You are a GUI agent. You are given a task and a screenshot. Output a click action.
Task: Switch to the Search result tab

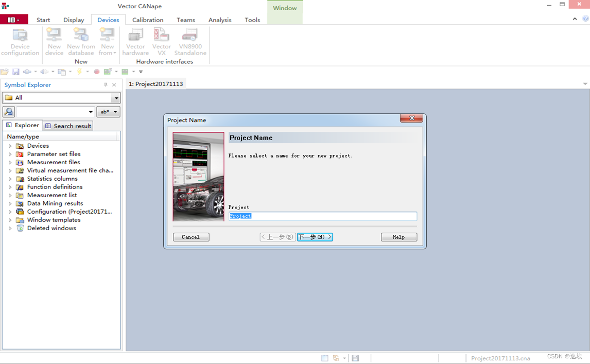pyautogui.click(x=68, y=126)
